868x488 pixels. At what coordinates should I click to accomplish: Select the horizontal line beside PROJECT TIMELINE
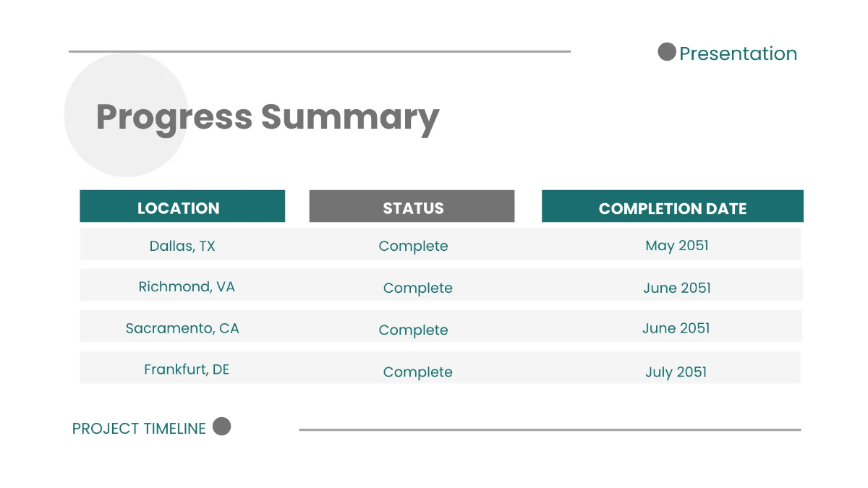550,429
